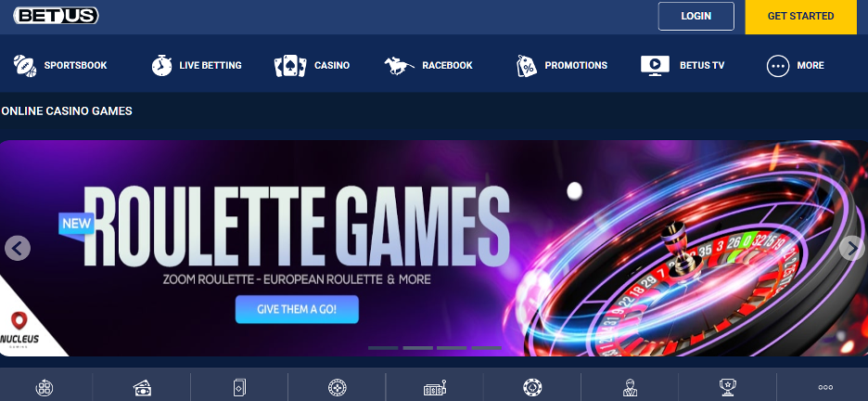Show previous banner slide
The height and width of the screenshot is (401, 868).
coord(18,248)
